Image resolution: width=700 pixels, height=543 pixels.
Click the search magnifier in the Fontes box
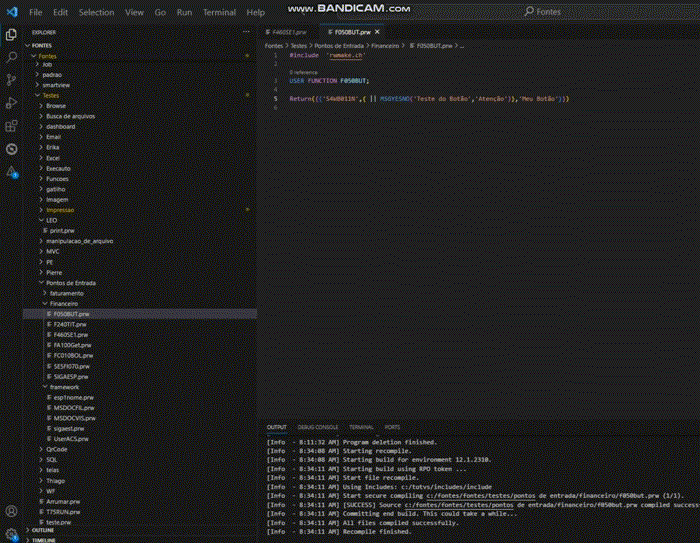tap(529, 12)
